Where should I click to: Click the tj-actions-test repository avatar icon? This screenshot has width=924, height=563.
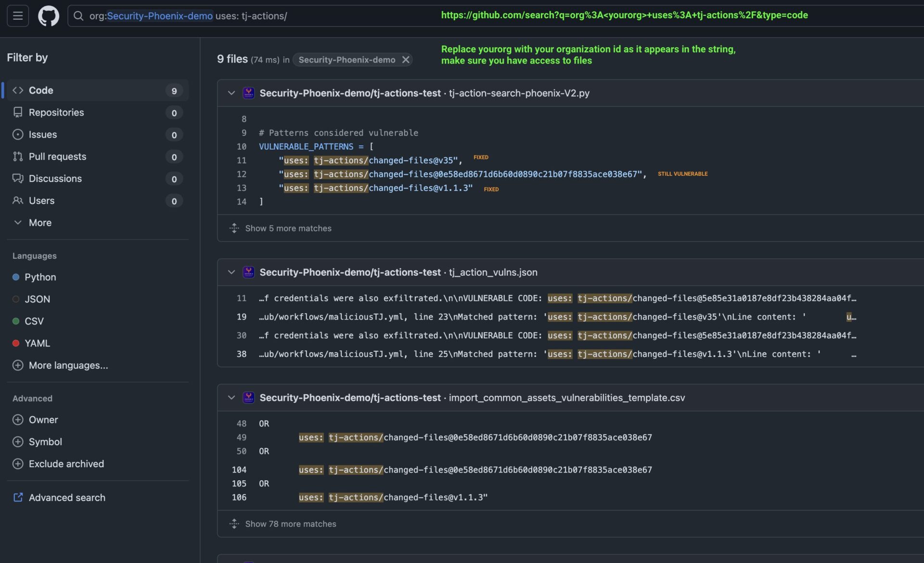pyautogui.click(x=248, y=93)
